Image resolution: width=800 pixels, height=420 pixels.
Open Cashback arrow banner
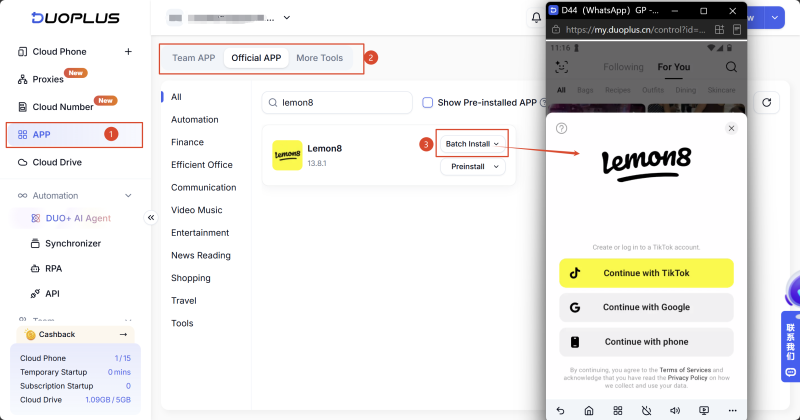76,334
